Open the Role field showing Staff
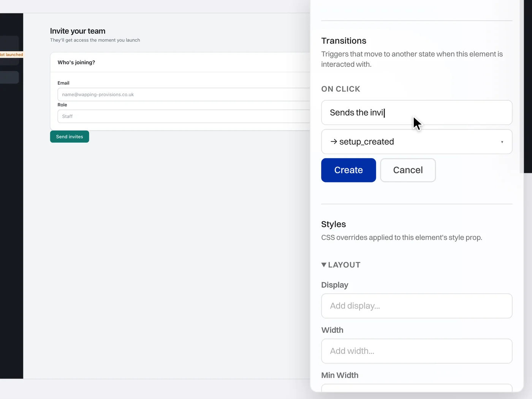Image resolution: width=532 pixels, height=399 pixels. (x=184, y=116)
